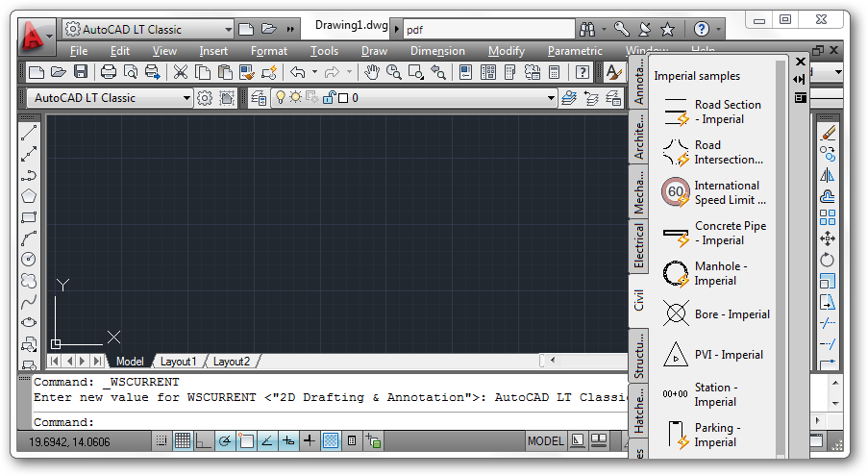Viewport: 868px width, 476px height.
Task: Click the Offset modify tool
Action: point(828,196)
